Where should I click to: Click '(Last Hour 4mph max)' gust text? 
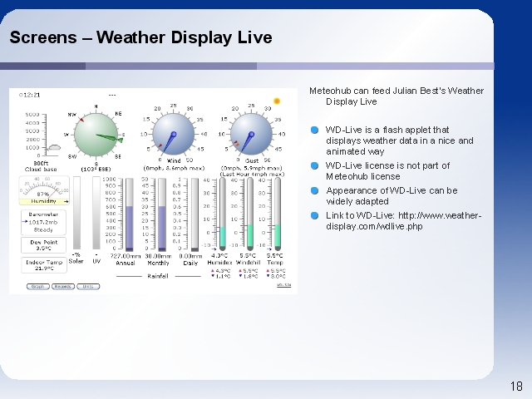(252, 174)
